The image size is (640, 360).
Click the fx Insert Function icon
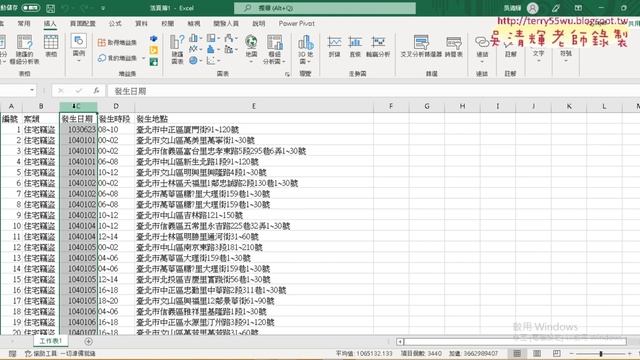pos(96,91)
